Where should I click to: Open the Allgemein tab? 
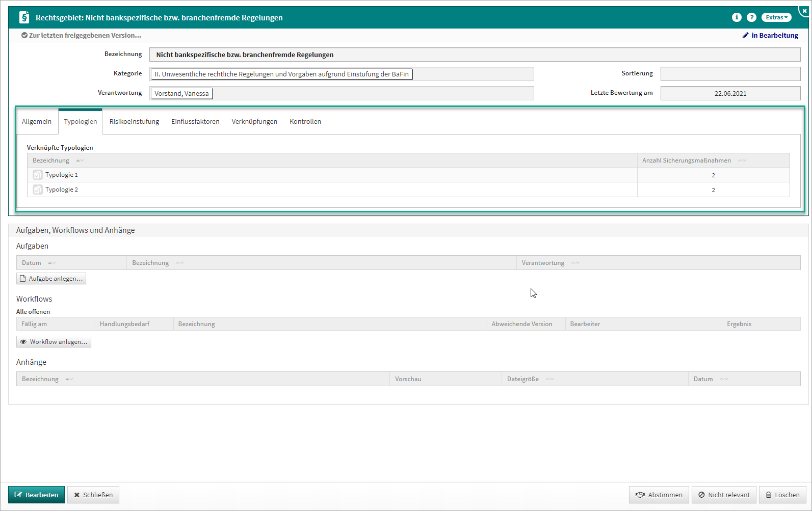tap(37, 121)
